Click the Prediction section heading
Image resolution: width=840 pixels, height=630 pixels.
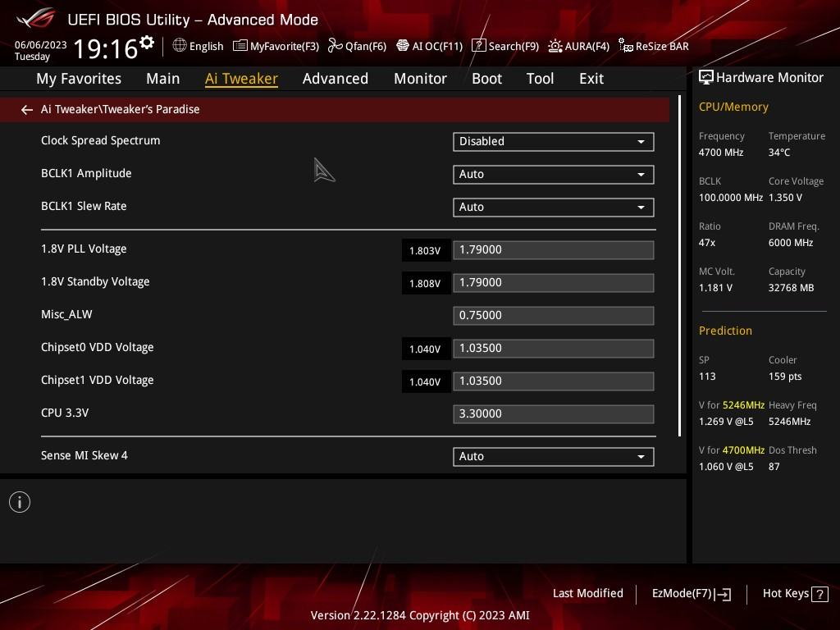pos(725,331)
